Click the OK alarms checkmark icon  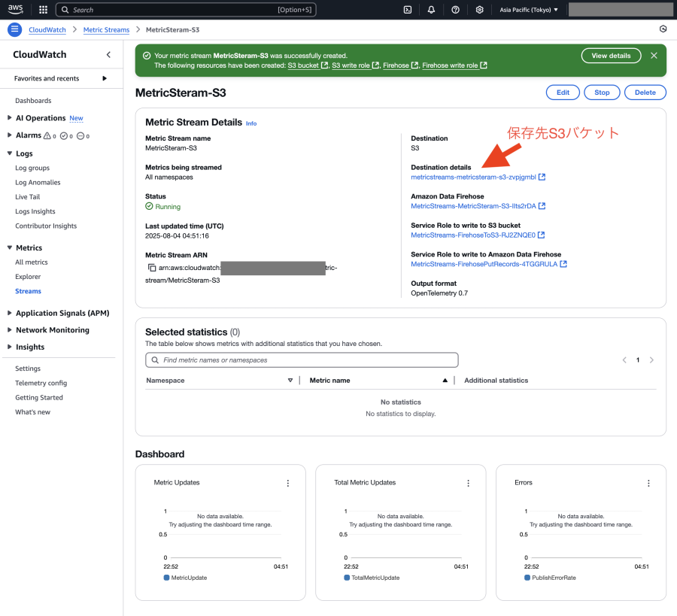point(64,136)
